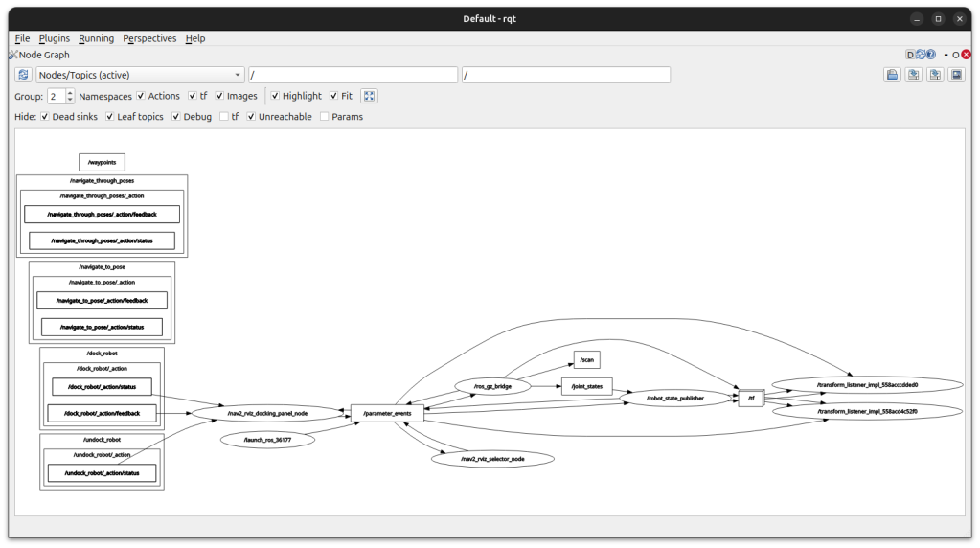Enable the Params hide checkbox
The image size is (980, 548).
(x=325, y=117)
